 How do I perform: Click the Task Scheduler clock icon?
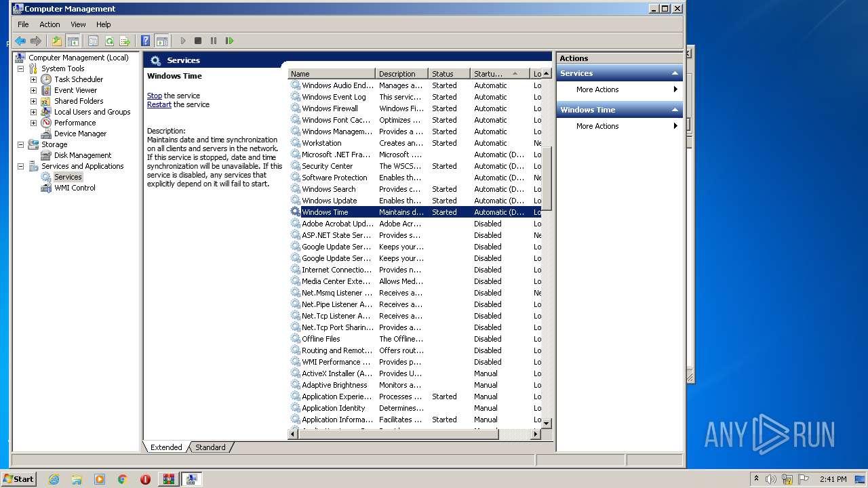click(46, 79)
